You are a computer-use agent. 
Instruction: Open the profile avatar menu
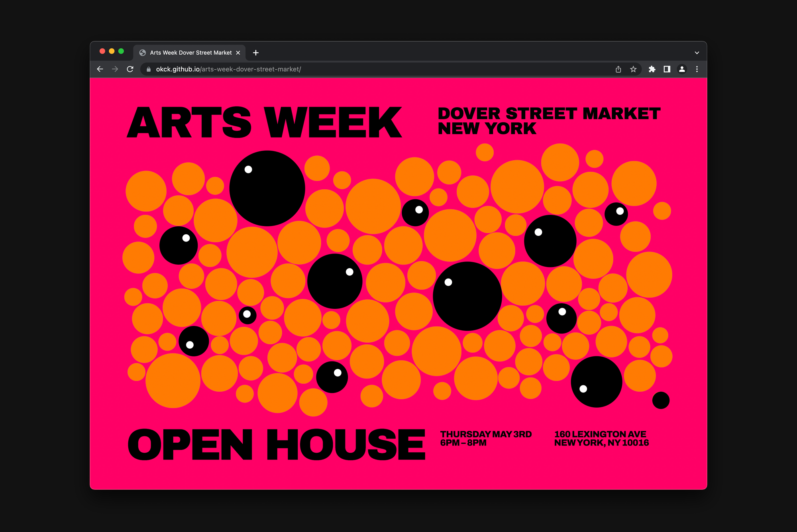click(682, 69)
